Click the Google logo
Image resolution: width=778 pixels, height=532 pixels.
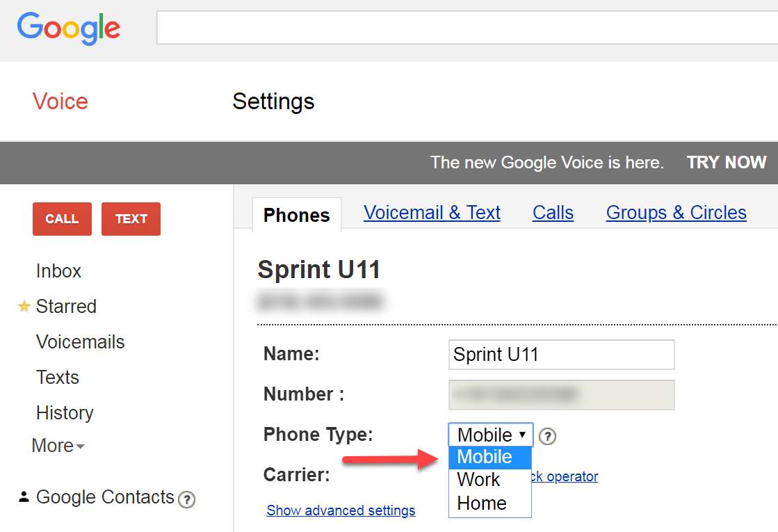[69, 28]
